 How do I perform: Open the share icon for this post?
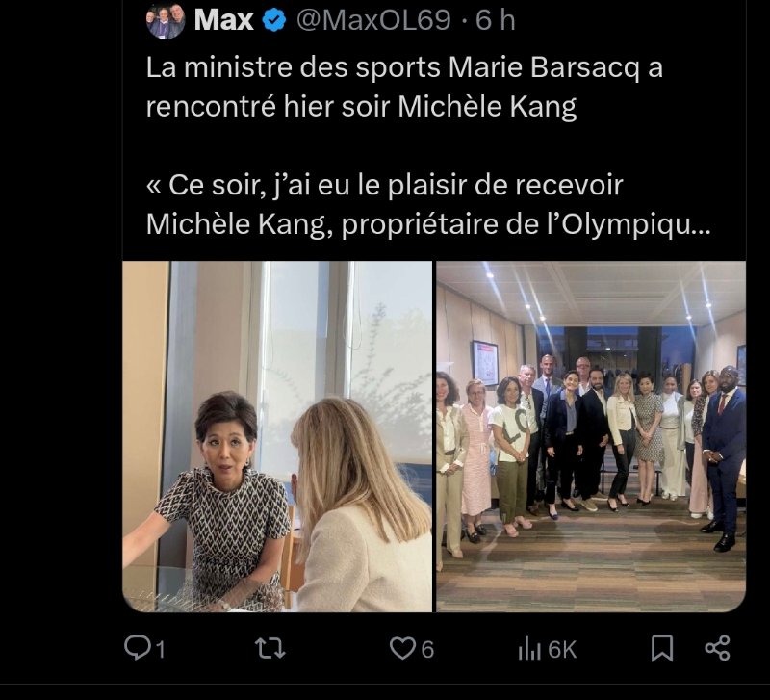tap(717, 649)
